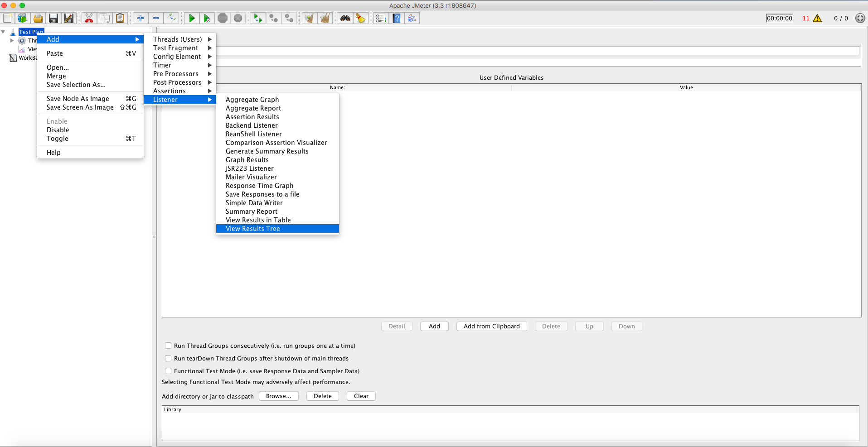The height and width of the screenshot is (447, 868).
Task: Click the Remote Start All icon
Action: 258,18
